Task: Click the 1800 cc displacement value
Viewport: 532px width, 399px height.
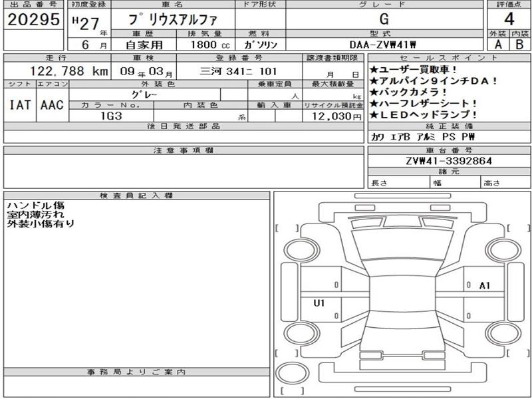Action: (209, 45)
